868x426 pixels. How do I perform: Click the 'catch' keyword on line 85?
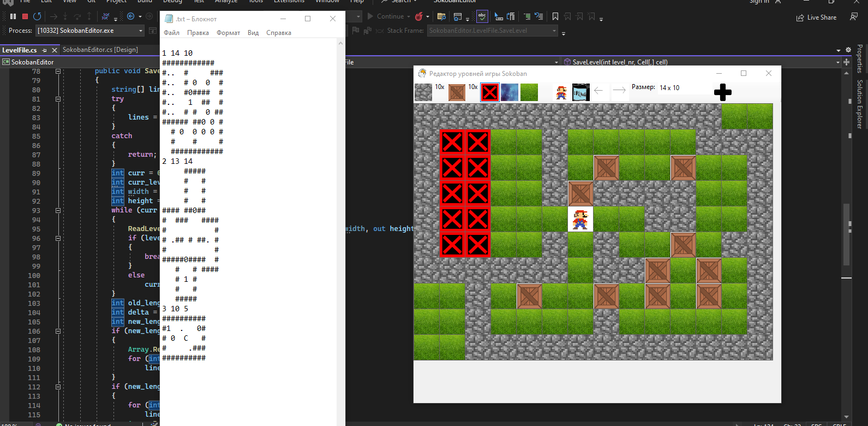(122, 136)
